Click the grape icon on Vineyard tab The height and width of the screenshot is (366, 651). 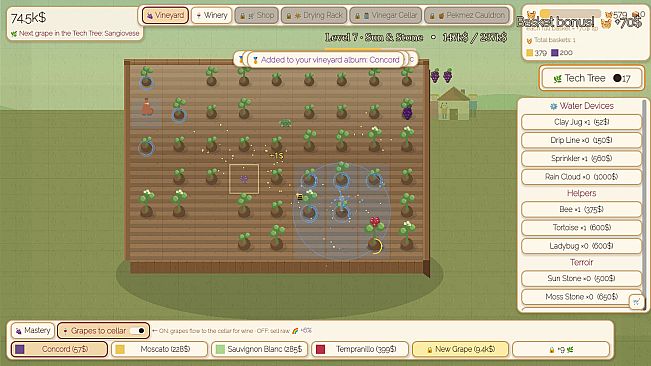coord(150,16)
